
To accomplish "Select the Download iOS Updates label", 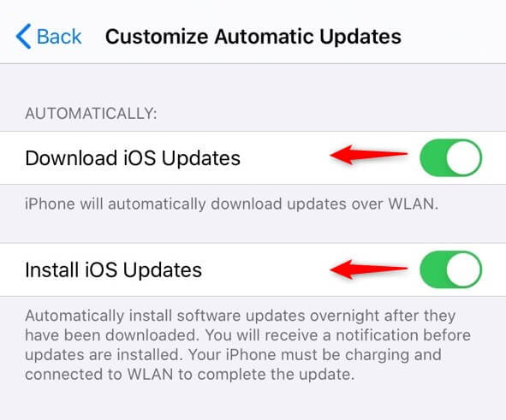I will 133,158.
